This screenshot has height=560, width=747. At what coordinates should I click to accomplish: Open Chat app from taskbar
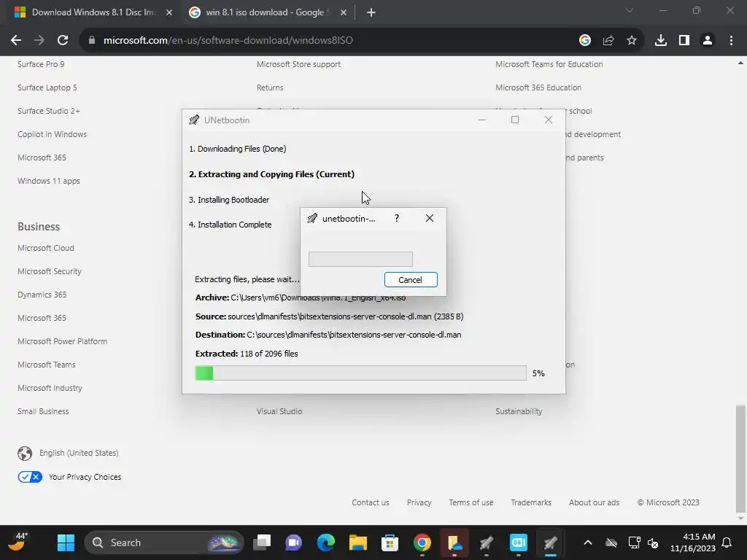[x=293, y=542]
